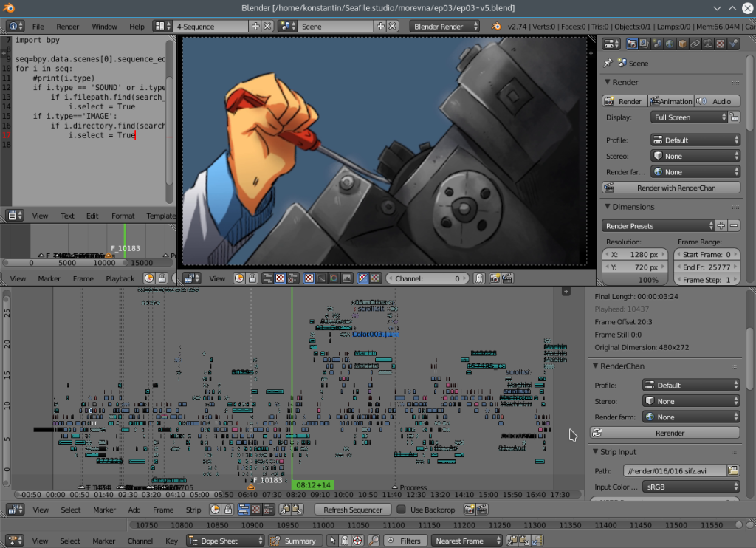
Task: Click the Animation render button
Action: pyautogui.click(x=670, y=101)
